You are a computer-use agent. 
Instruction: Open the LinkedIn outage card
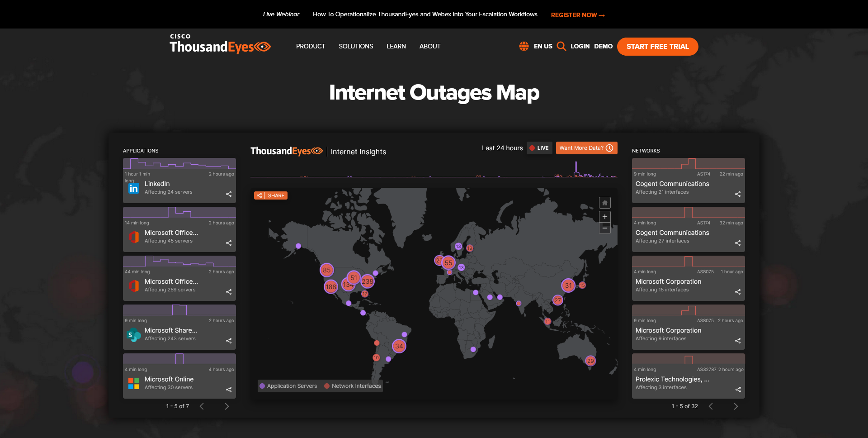pos(179,181)
